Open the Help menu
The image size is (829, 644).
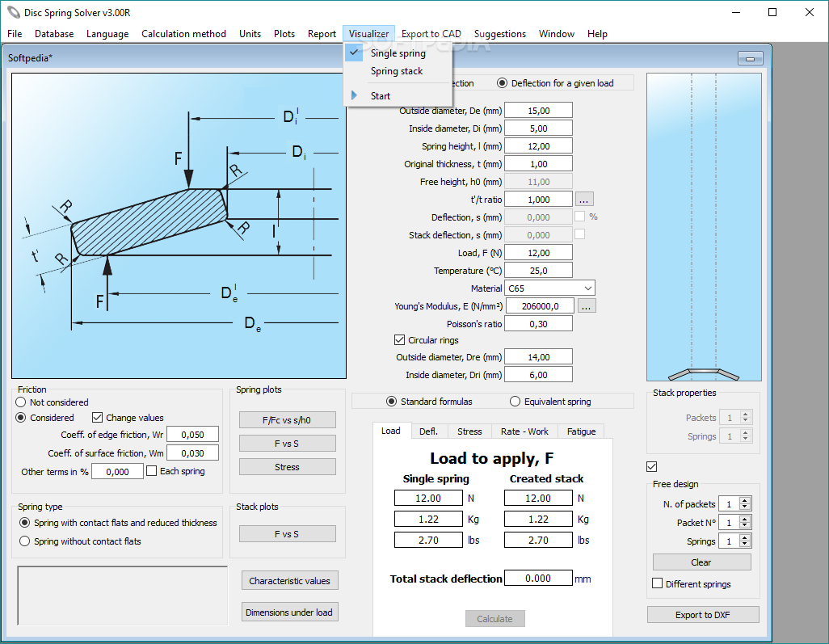coord(597,34)
